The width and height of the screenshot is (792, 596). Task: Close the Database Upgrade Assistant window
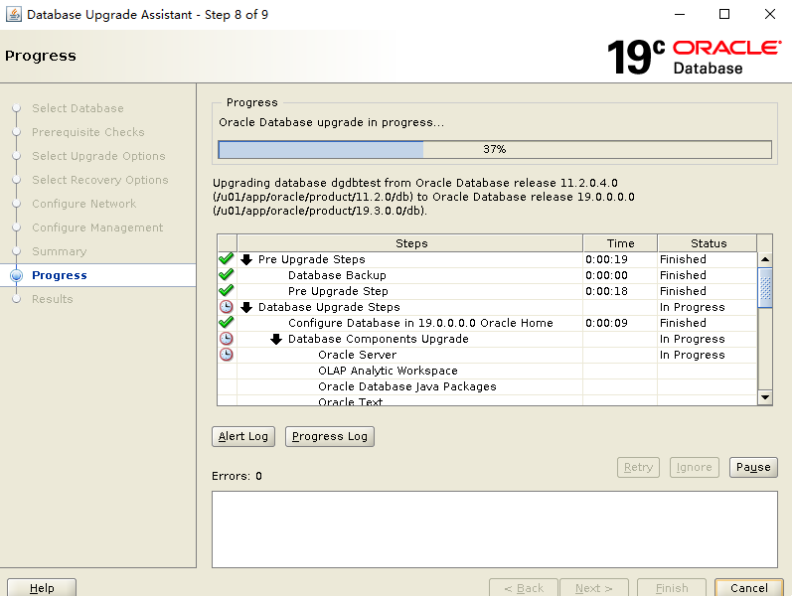click(770, 14)
